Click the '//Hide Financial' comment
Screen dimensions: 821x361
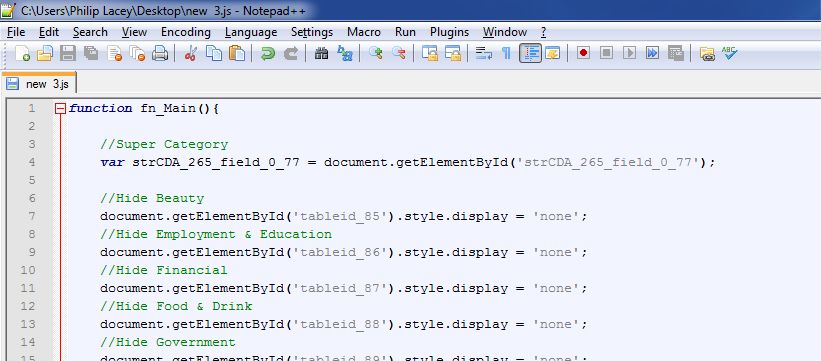(x=164, y=270)
